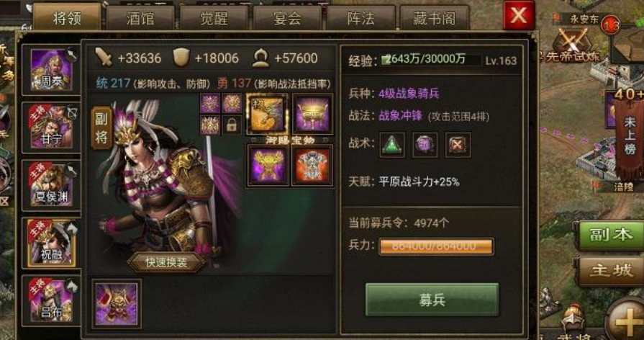The height and width of the screenshot is (340, 644).
Task: Click the red armor equipment icon
Action: tap(312, 166)
